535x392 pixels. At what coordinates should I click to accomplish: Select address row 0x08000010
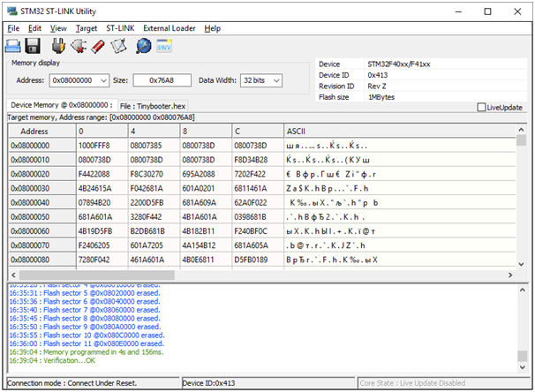(x=42, y=160)
